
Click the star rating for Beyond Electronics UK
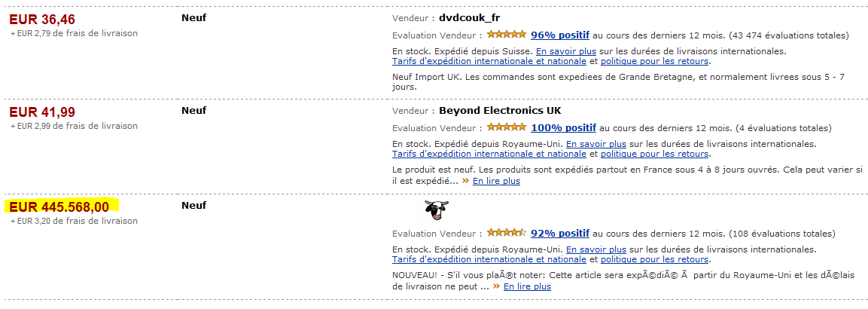pyautogui.click(x=507, y=127)
